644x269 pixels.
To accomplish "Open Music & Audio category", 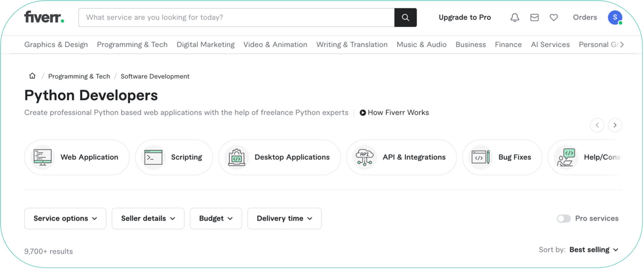I will click(421, 45).
